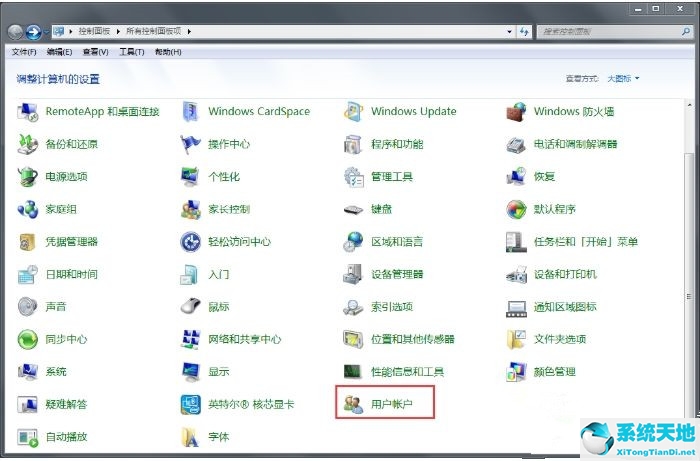Click the 控制面板 breadcrumb segment
This screenshot has height=461, width=700.
pos(94,31)
